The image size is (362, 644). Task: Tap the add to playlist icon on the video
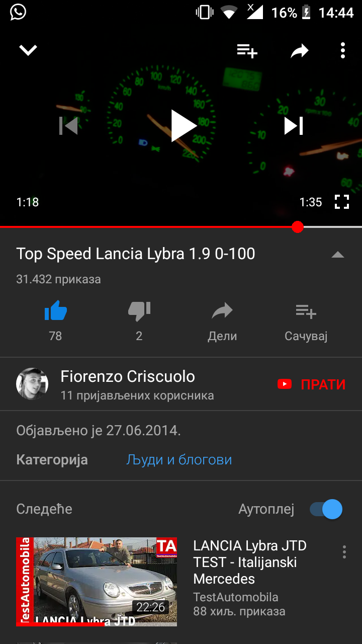247,50
